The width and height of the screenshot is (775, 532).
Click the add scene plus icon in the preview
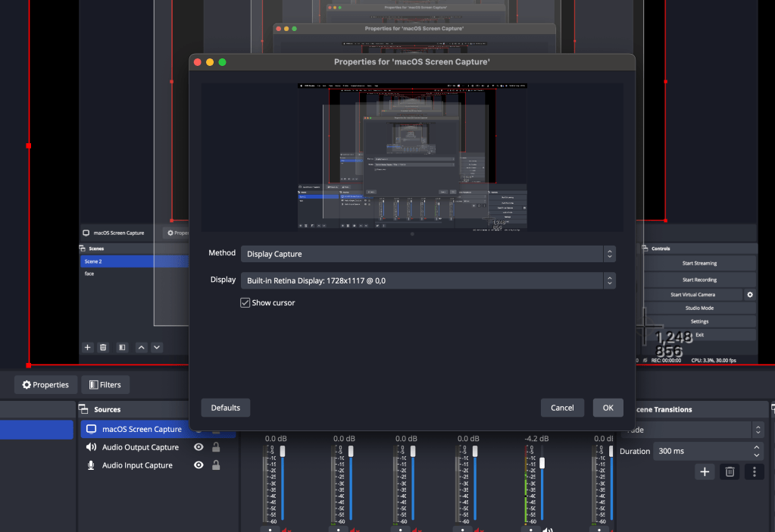(87, 348)
